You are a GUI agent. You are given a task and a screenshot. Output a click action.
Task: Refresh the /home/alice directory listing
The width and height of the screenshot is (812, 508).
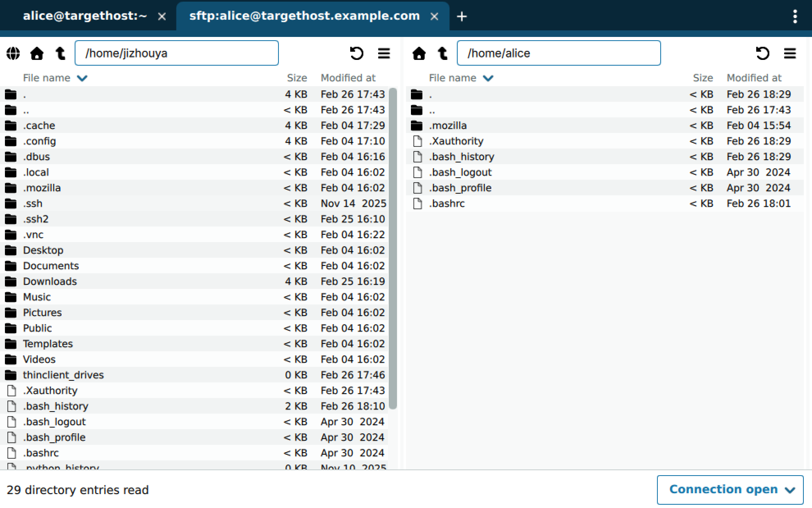(x=762, y=53)
